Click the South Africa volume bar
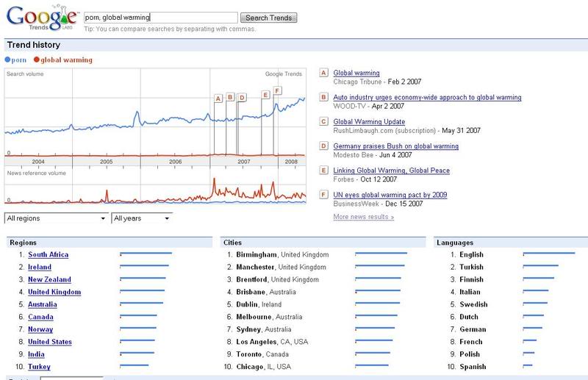 pyautogui.click(x=146, y=253)
